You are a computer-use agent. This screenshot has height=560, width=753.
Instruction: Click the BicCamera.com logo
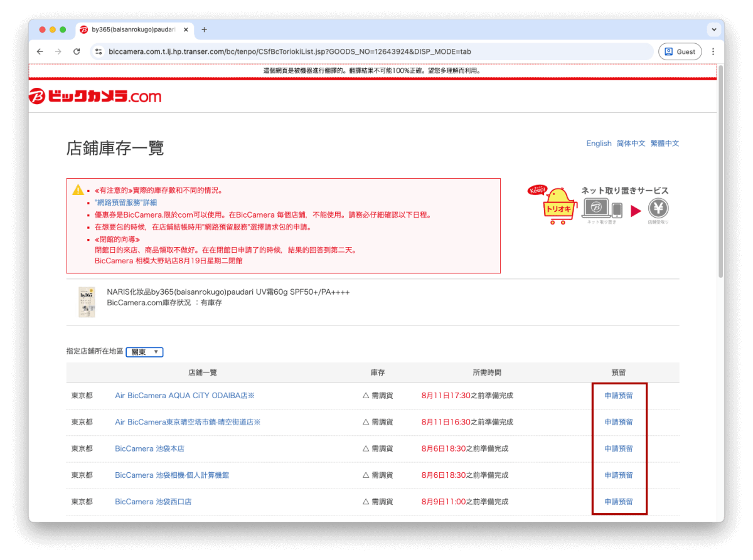point(95,96)
